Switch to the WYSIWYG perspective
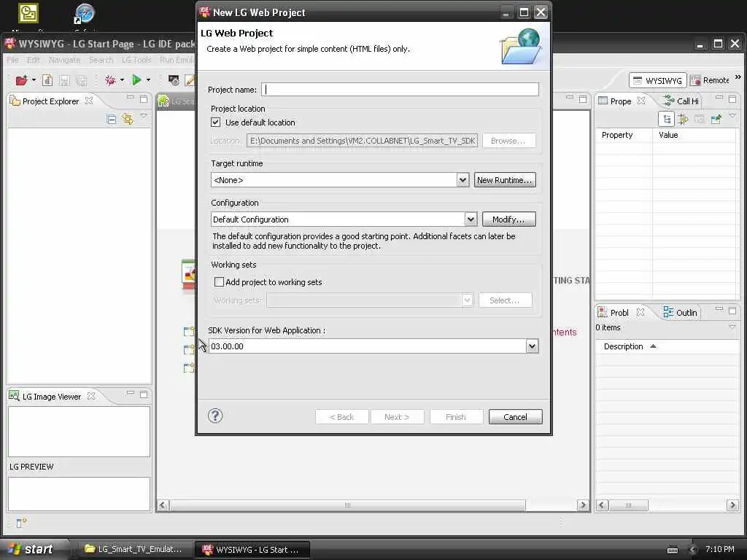 pyautogui.click(x=657, y=80)
